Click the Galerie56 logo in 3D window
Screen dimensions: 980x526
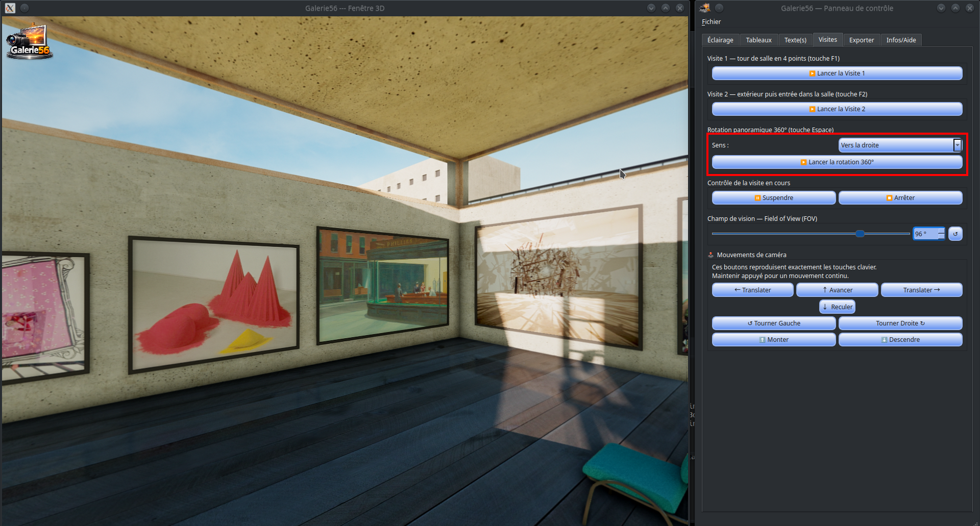pyautogui.click(x=29, y=42)
